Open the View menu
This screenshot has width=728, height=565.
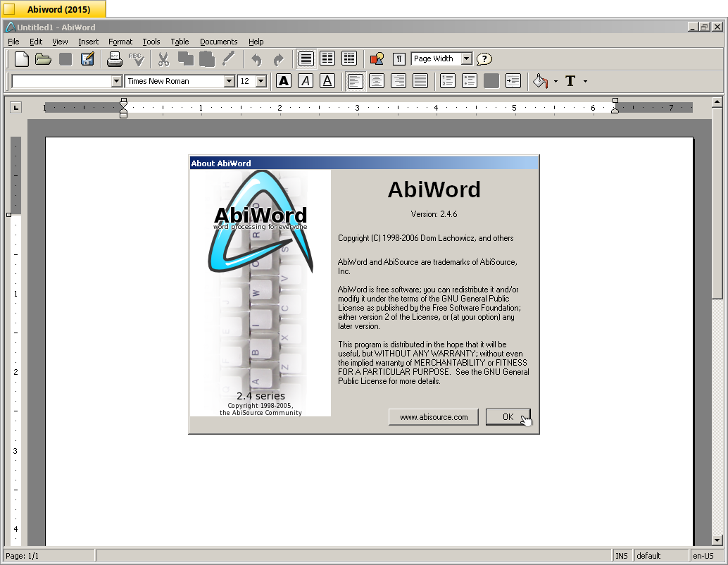pos(60,42)
